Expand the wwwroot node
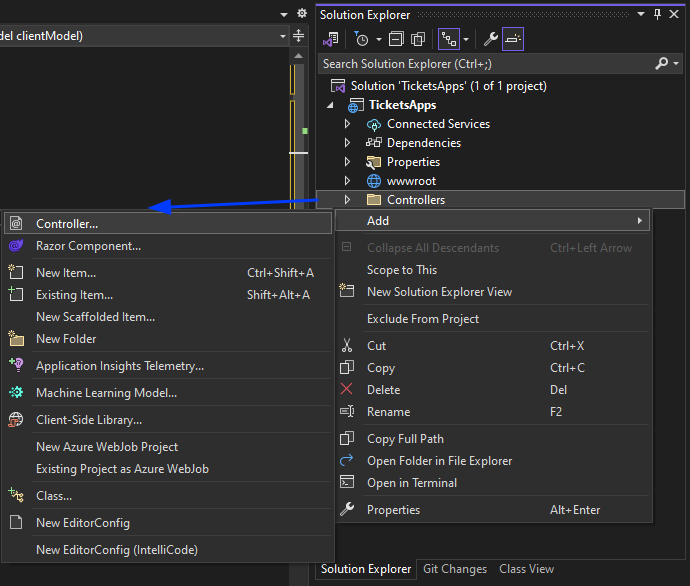Screen dimensions: 690x586 pos(347,181)
